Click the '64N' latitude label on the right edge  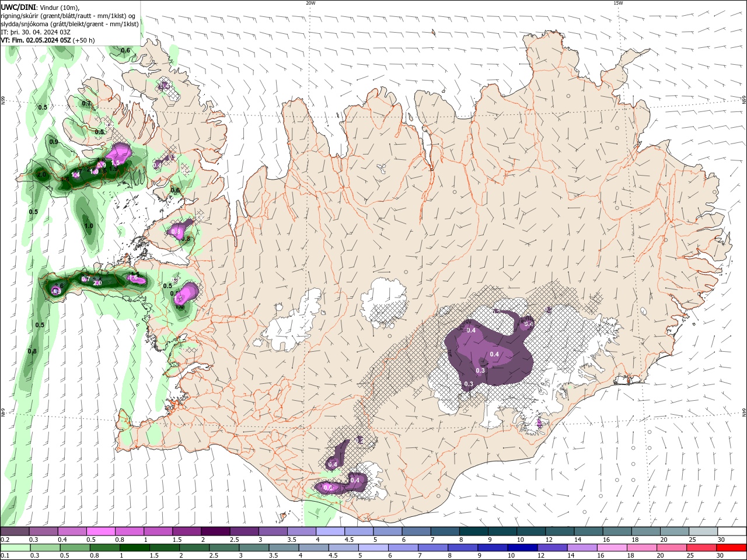point(744,412)
